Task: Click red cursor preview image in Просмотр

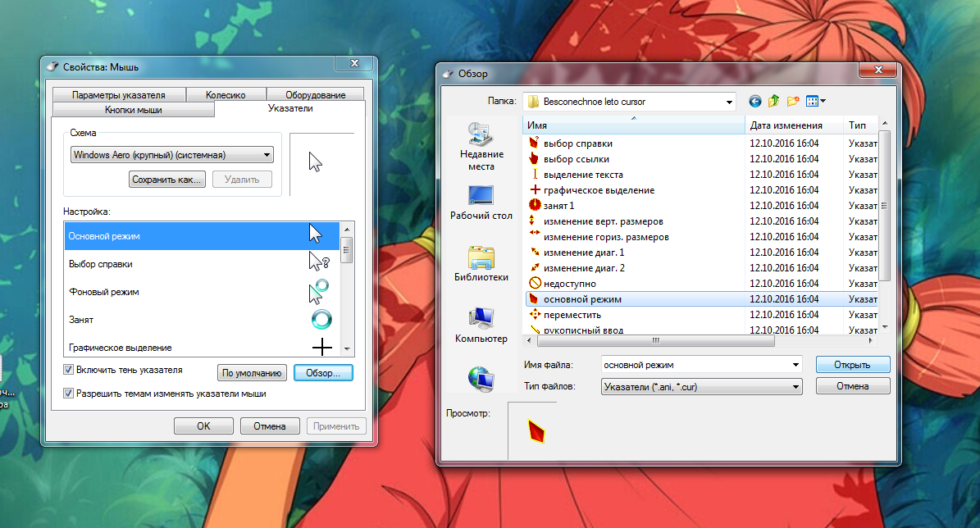Action: coord(536,431)
